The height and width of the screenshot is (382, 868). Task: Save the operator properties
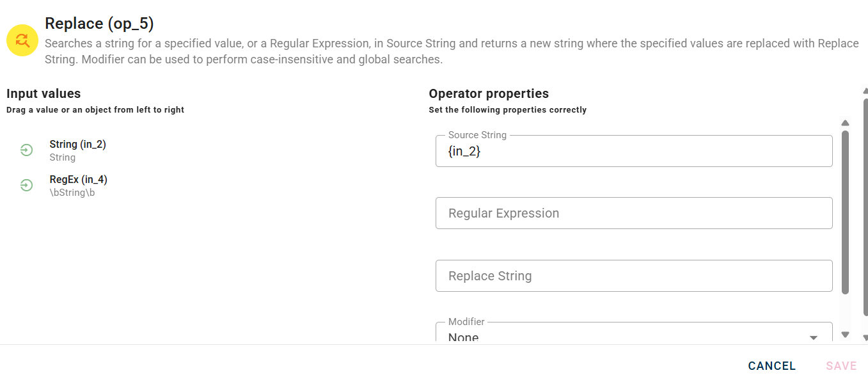click(x=840, y=366)
